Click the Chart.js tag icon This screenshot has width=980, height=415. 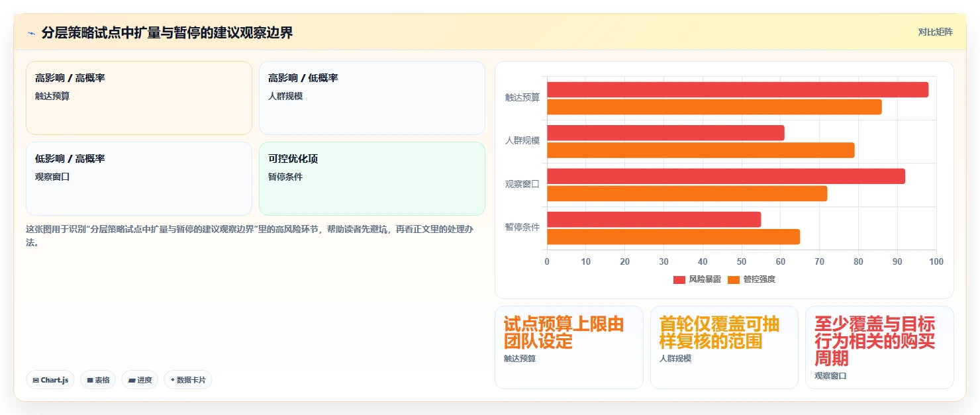(x=36, y=380)
